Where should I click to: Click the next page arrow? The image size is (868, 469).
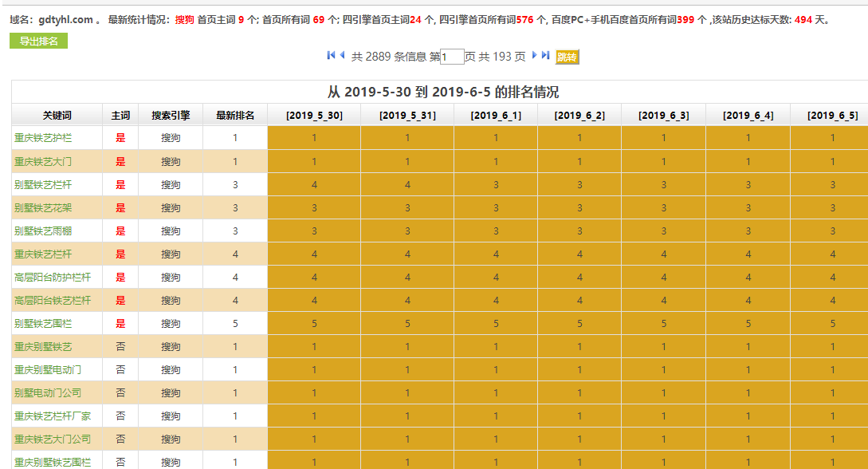click(x=535, y=55)
